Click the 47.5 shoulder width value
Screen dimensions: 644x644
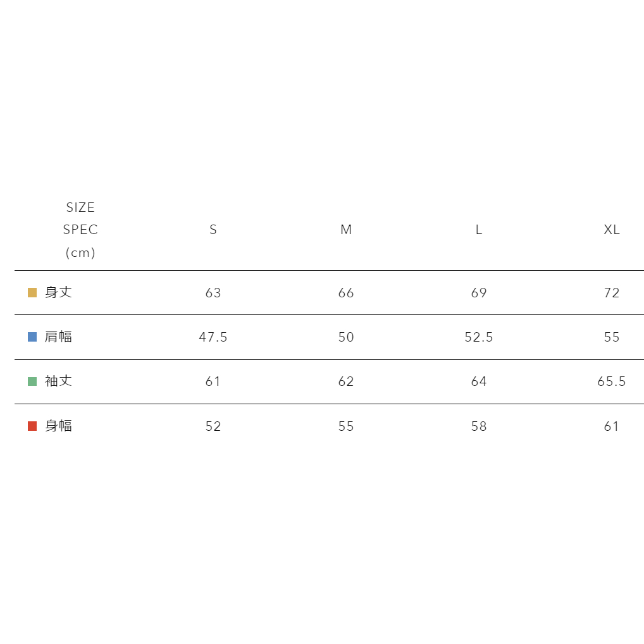[213, 337]
